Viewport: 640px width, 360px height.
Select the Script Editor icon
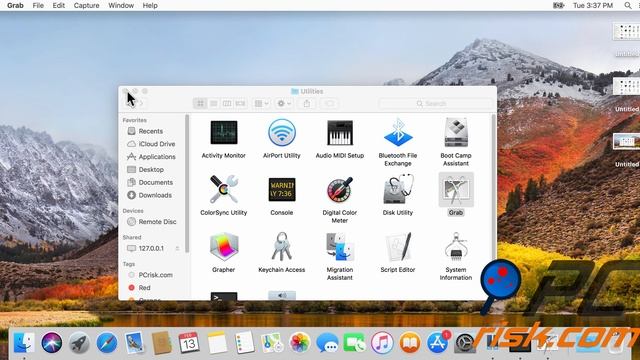398,247
